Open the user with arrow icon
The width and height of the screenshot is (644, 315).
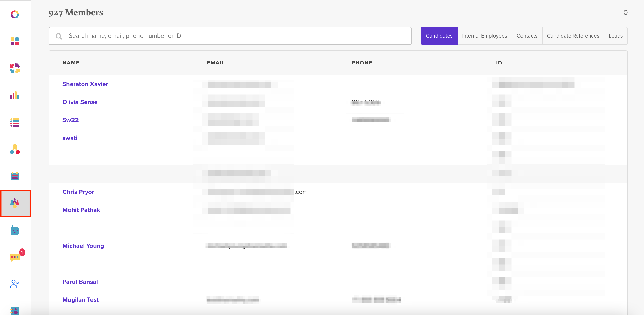(15, 284)
